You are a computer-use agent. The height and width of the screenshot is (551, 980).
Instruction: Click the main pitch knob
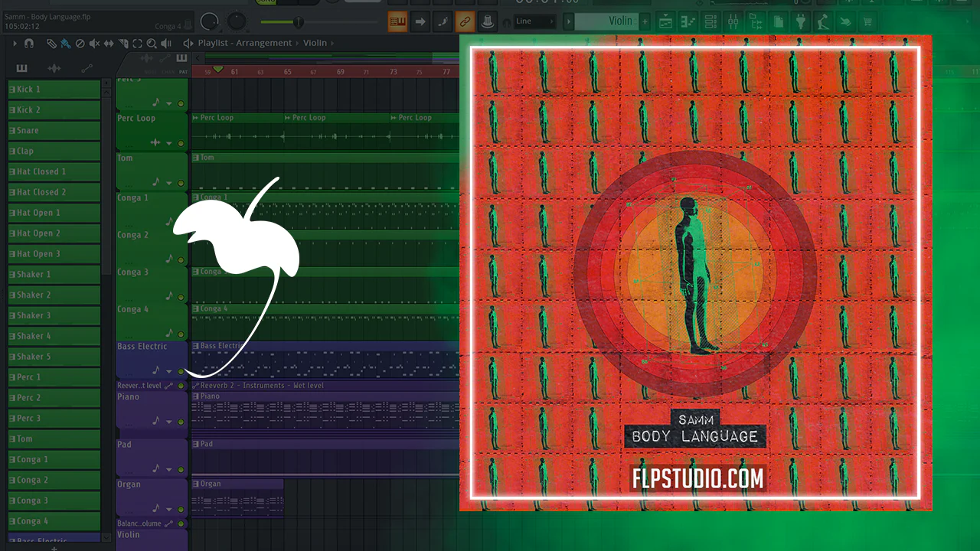pos(237,21)
